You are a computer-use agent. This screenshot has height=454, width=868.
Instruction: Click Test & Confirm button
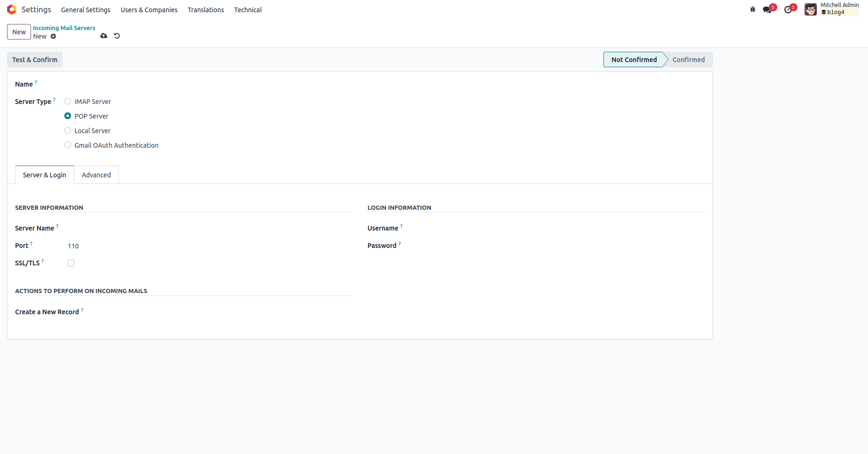[x=35, y=60]
